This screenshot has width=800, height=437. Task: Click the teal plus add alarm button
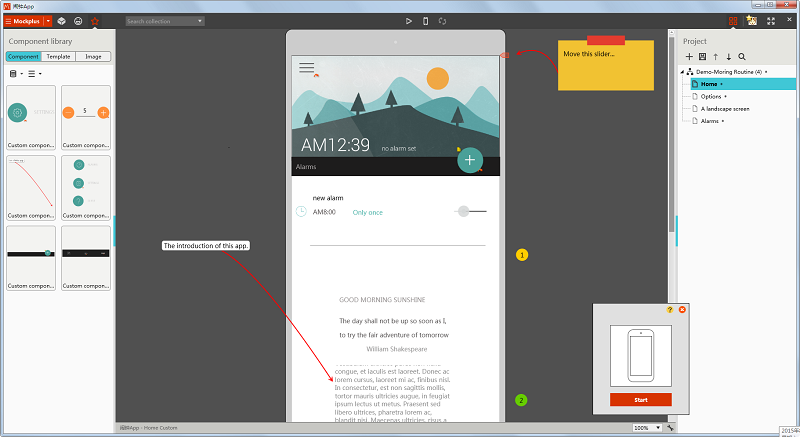click(470, 160)
